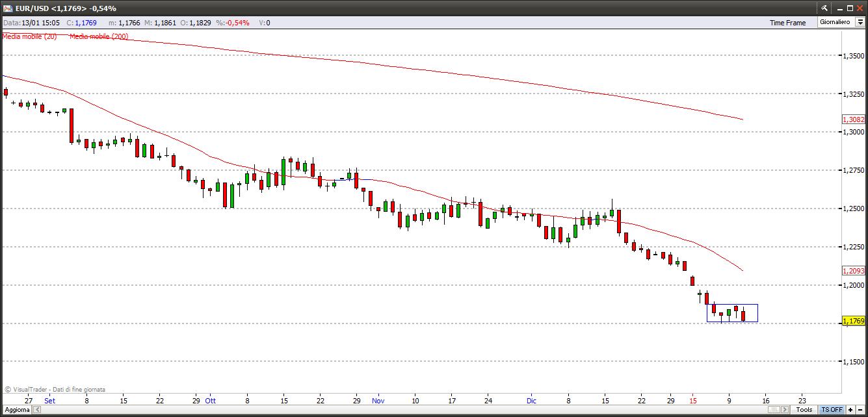Click the Nov month label on the time axis
Screen dimensions: 868x417
(x=378, y=401)
